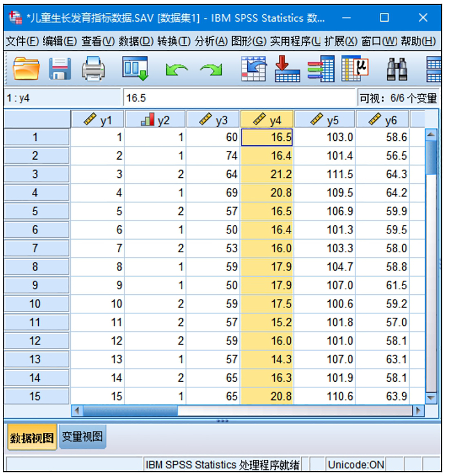Click the binoculars Find icon
This screenshot has height=476, width=449.
(x=397, y=68)
